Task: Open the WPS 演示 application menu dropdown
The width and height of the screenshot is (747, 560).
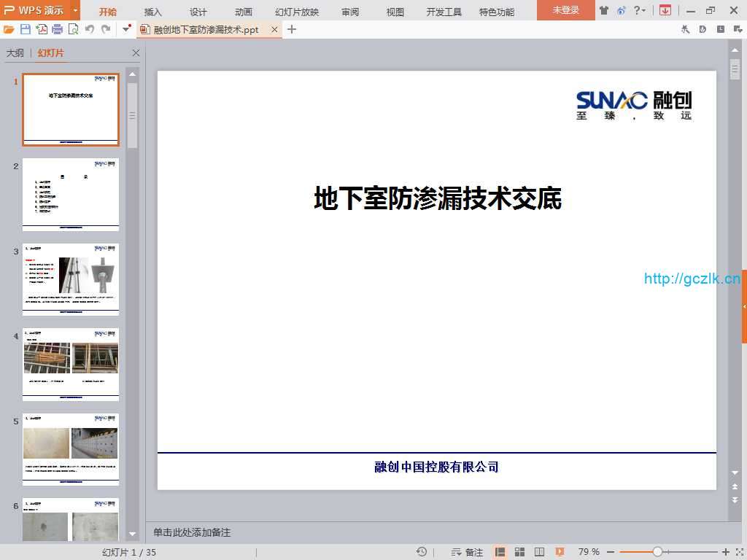Action: 76,10
